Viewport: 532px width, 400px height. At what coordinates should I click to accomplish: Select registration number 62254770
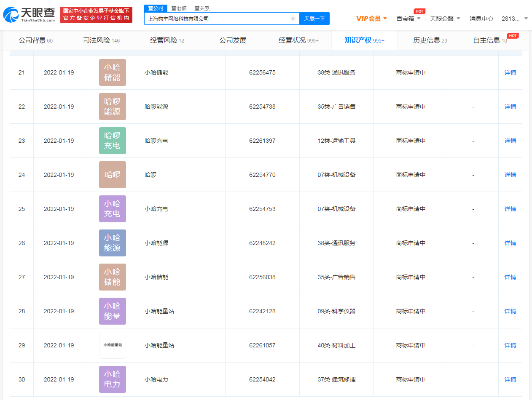pos(262,175)
